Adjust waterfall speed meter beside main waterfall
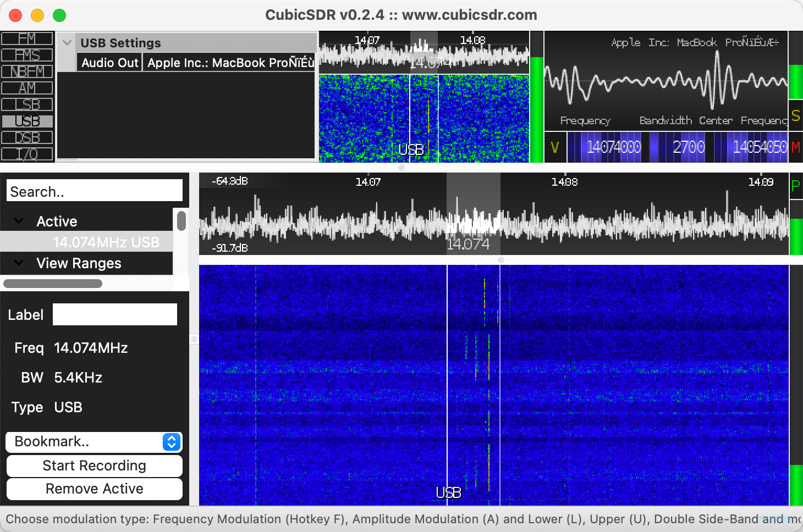803x532 pixels. pos(795,385)
